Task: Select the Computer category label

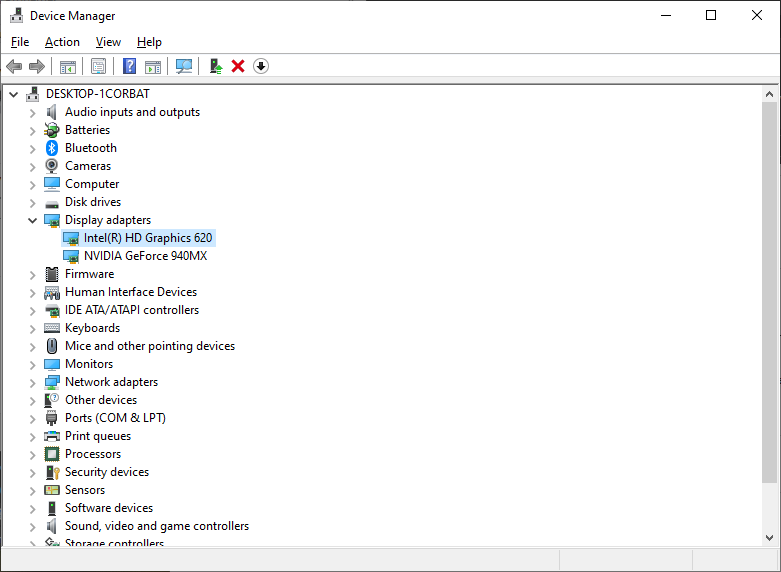Action: [x=92, y=184]
